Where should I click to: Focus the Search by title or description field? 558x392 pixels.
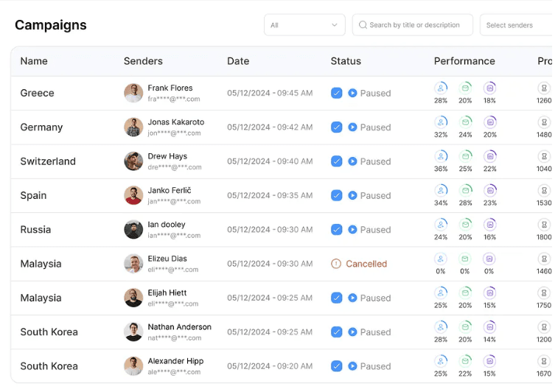click(x=413, y=25)
